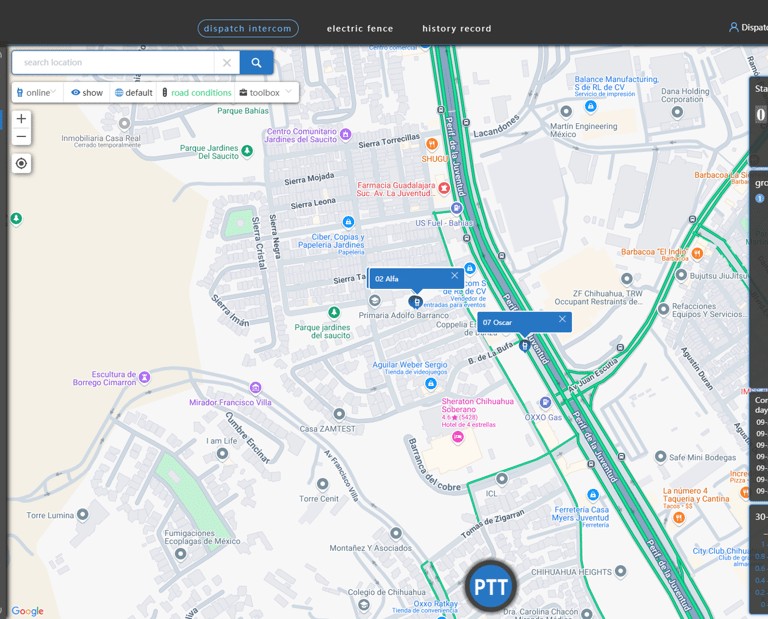Click the CHIHUAHUA HEIGHTS location pin

621,571
